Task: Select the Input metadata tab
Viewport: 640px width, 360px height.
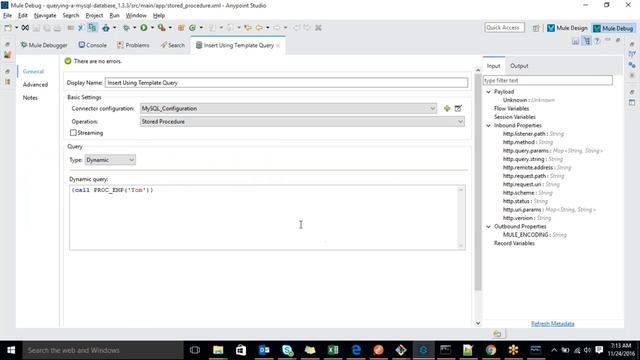Action: tap(493, 66)
